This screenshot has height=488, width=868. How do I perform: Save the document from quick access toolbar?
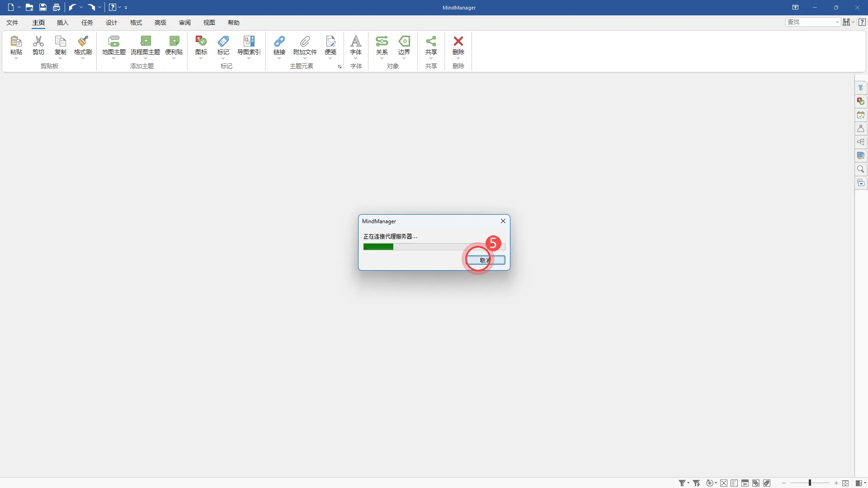click(43, 7)
